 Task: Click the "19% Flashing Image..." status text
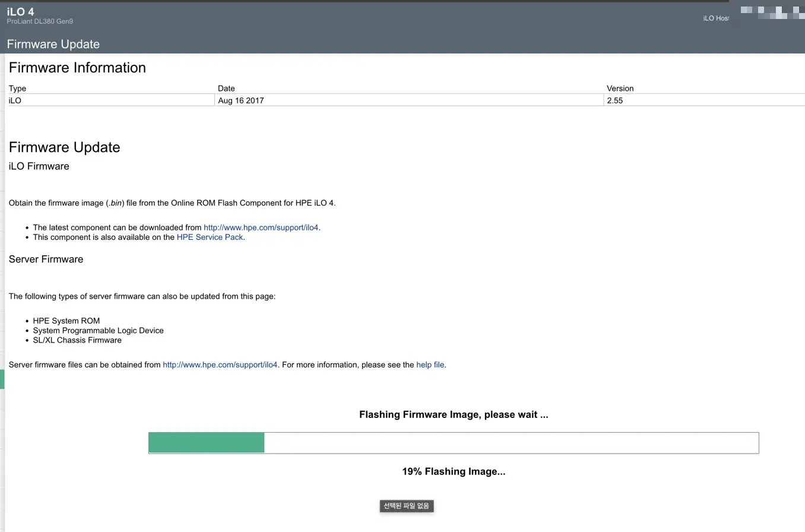tap(454, 471)
